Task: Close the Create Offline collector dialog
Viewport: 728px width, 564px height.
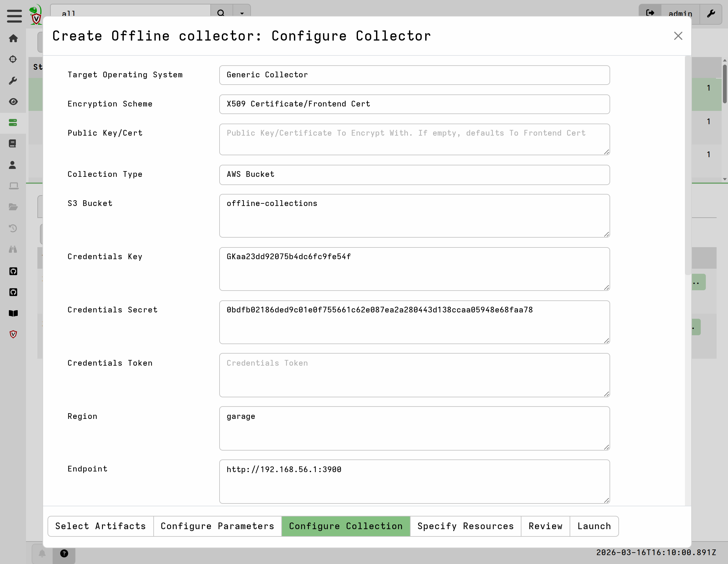Action: click(x=678, y=36)
